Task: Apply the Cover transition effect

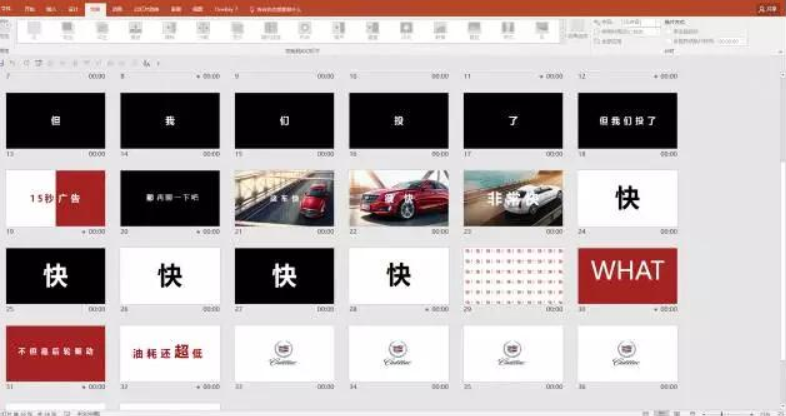Action: pyautogui.click(x=372, y=30)
